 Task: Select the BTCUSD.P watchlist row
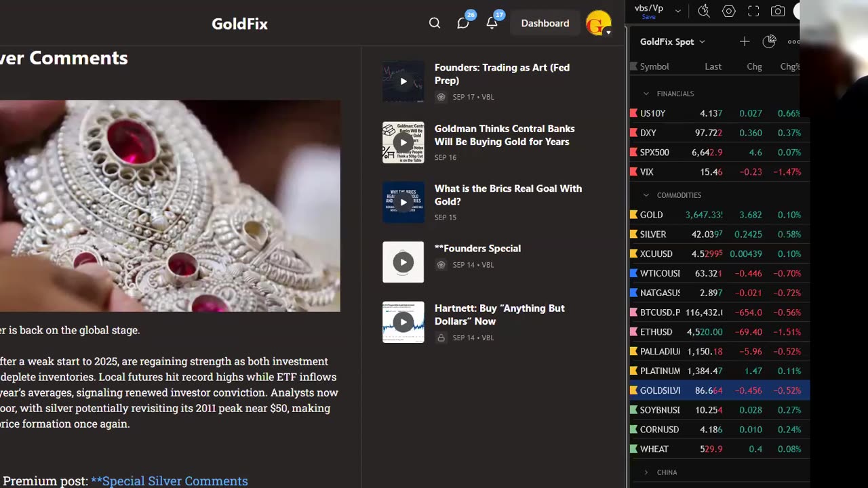[719, 312]
